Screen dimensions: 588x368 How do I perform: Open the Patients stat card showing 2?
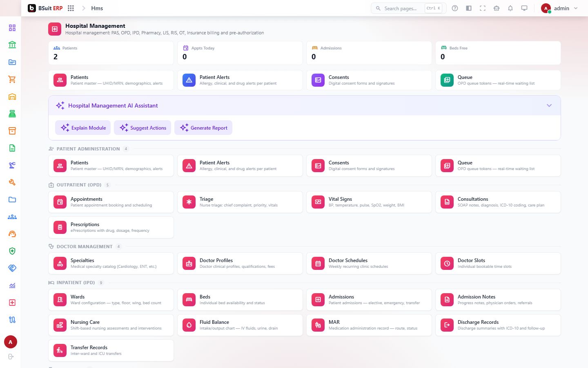tap(111, 53)
